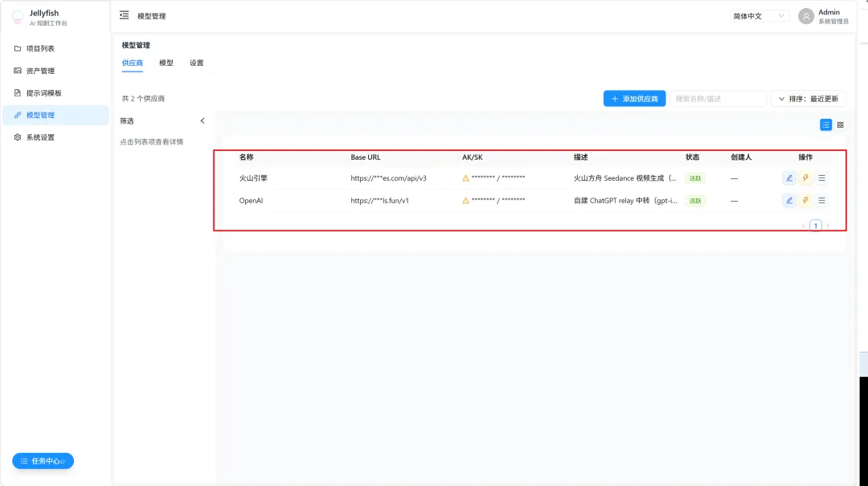Click the 状态 column header
This screenshot has height=486, width=868.
point(692,157)
